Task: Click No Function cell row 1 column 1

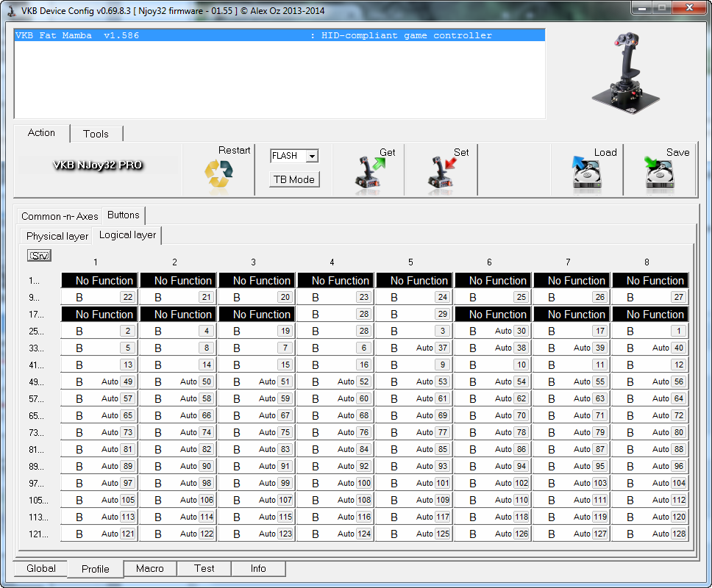Action: click(x=99, y=280)
